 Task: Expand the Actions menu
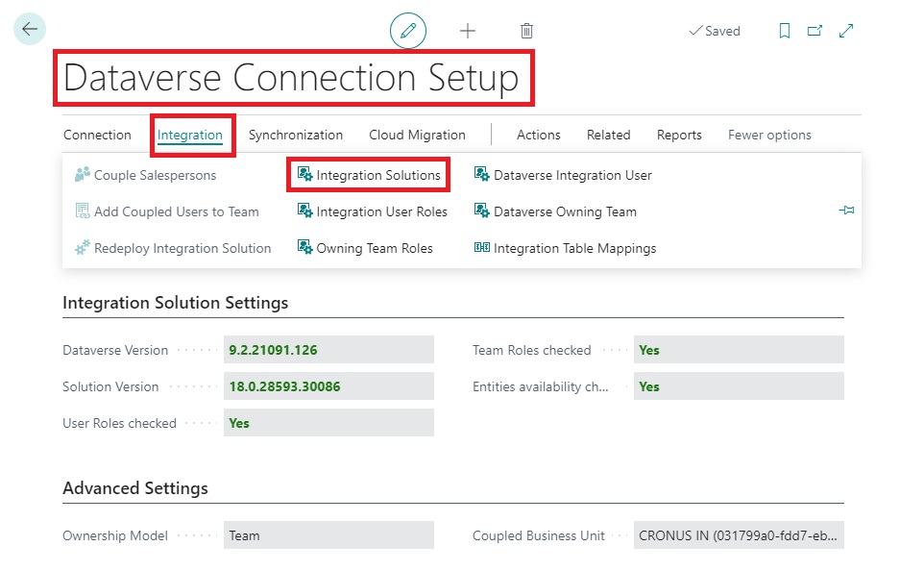pyautogui.click(x=538, y=135)
